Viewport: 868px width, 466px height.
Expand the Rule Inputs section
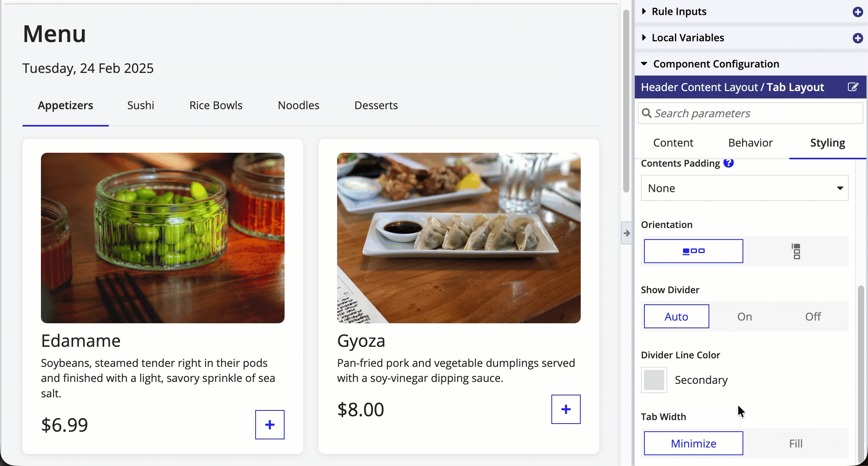tap(644, 12)
